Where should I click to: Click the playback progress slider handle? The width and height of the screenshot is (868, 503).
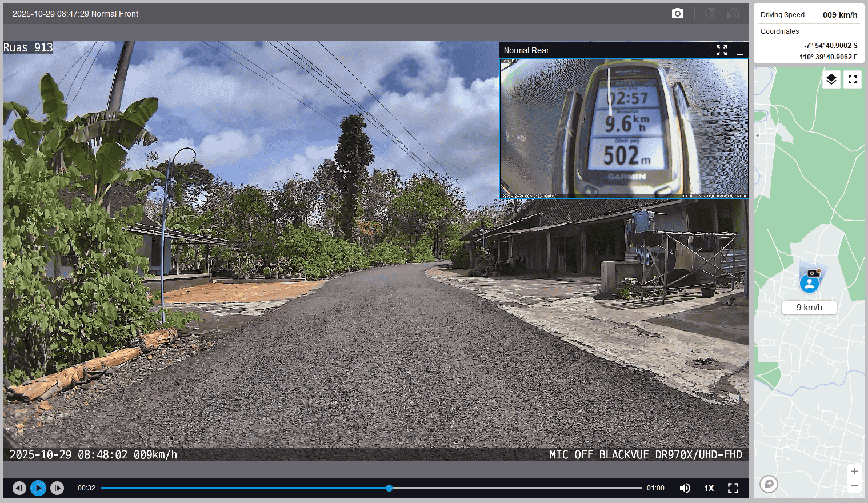point(389,488)
